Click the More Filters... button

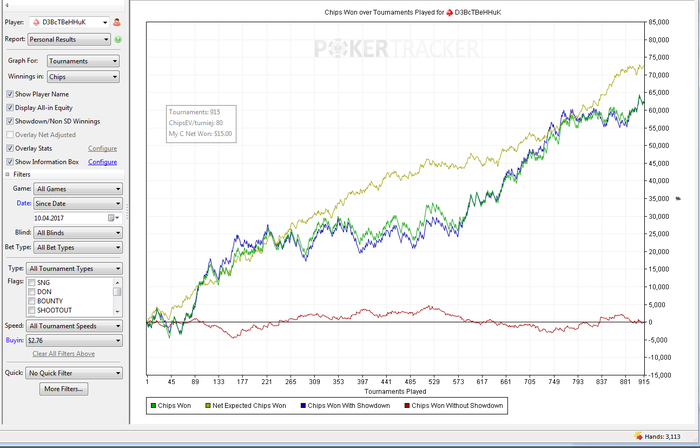coord(63,389)
